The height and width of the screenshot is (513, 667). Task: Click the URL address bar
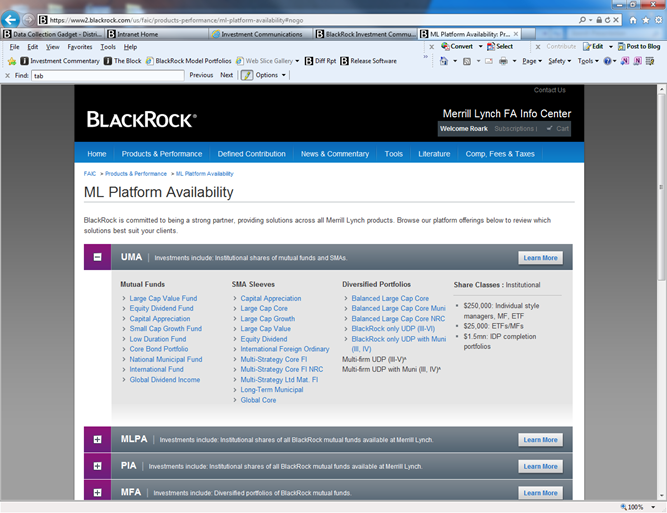point(308,20)
